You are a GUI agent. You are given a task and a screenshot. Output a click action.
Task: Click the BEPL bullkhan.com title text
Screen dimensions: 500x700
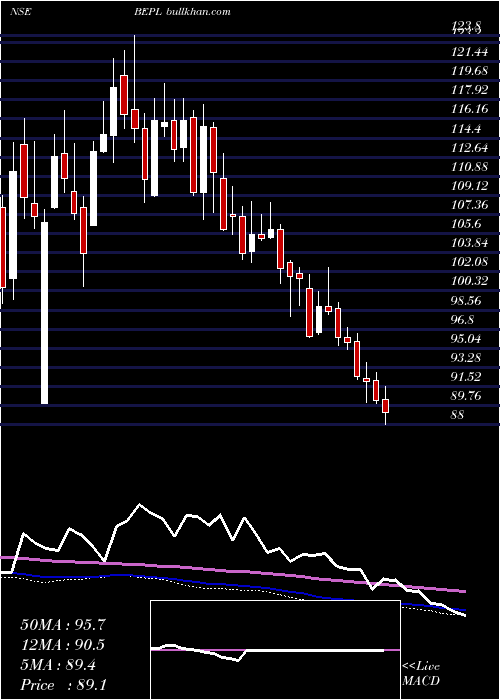[182, 12]
